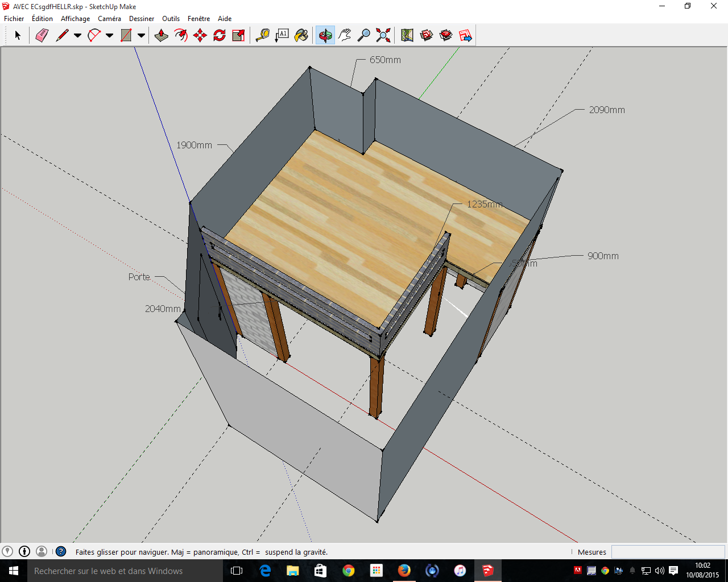Open the Caméra menu
728x582 pixels.
pos(109,19)
